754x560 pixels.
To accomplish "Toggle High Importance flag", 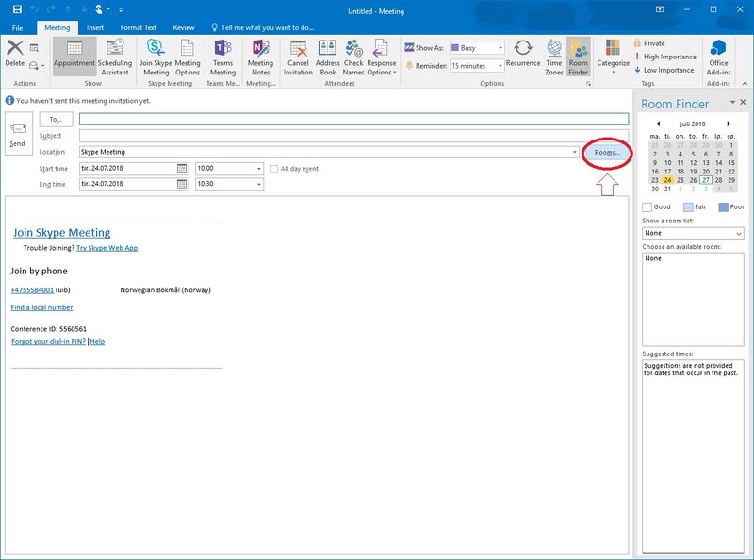I will (668, 57).
